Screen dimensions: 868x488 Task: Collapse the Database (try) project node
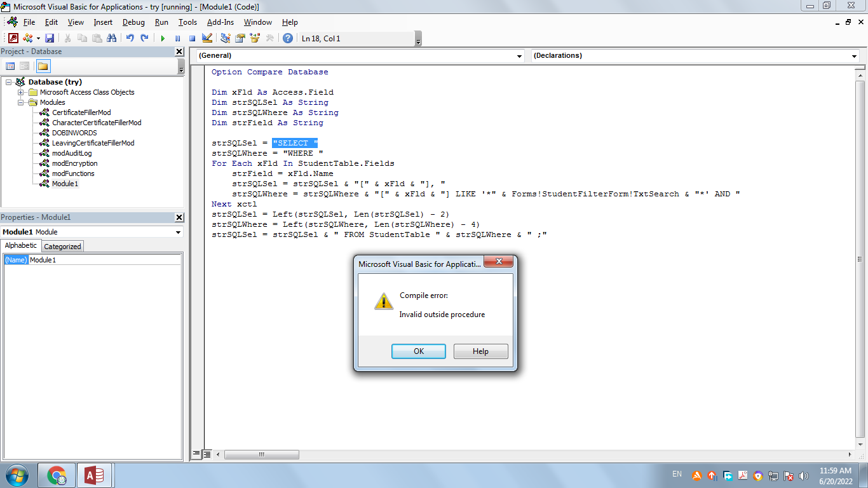pyautogui.click(x=8, y=82)
